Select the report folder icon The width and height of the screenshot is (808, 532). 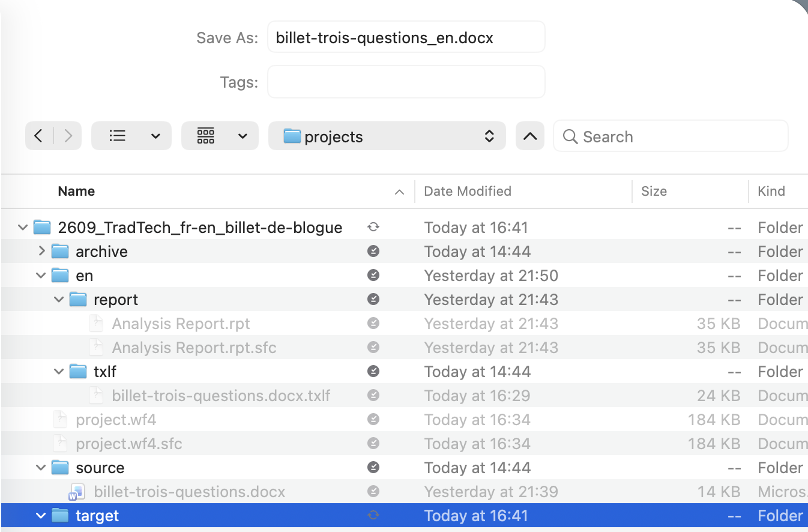pos(78,299)
